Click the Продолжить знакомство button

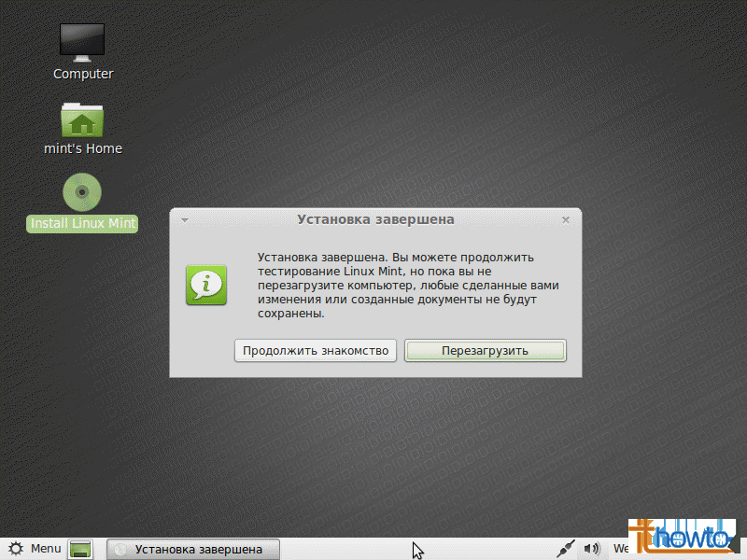coord(316,351)
